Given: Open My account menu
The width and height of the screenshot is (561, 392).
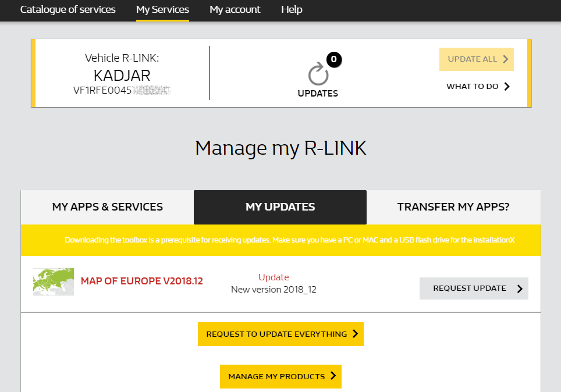Looking at the screenshot, I should click(x=235, y=9).
